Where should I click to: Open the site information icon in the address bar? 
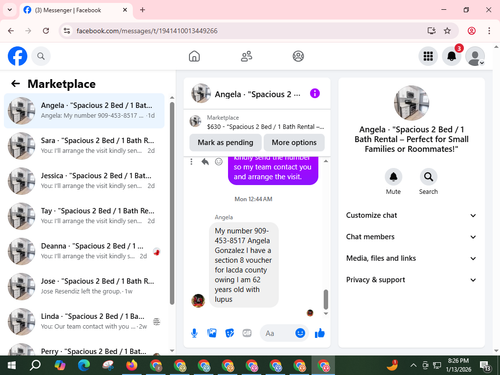[x=67, y=31]
